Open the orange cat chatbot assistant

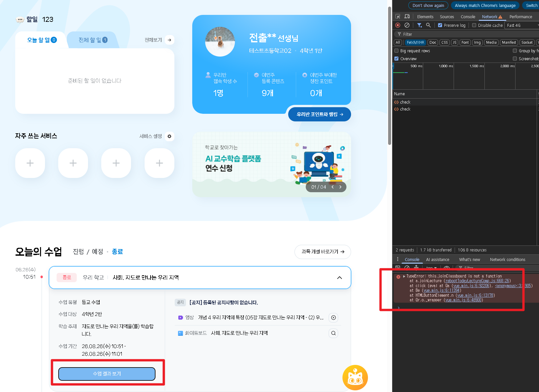click(355, 377)
